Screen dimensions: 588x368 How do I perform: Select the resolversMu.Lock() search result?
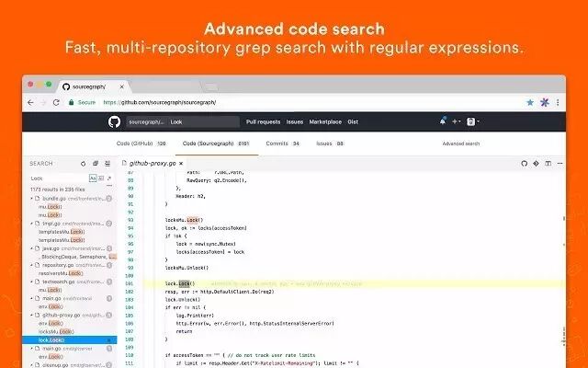pyautogui.click(x=61, y=273)
